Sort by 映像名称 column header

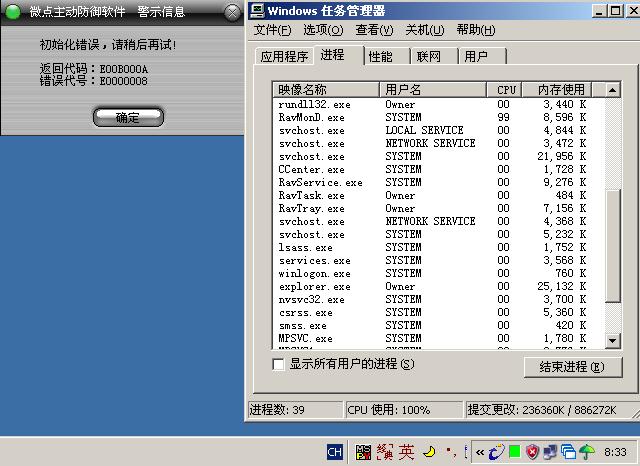coord(326,89)
